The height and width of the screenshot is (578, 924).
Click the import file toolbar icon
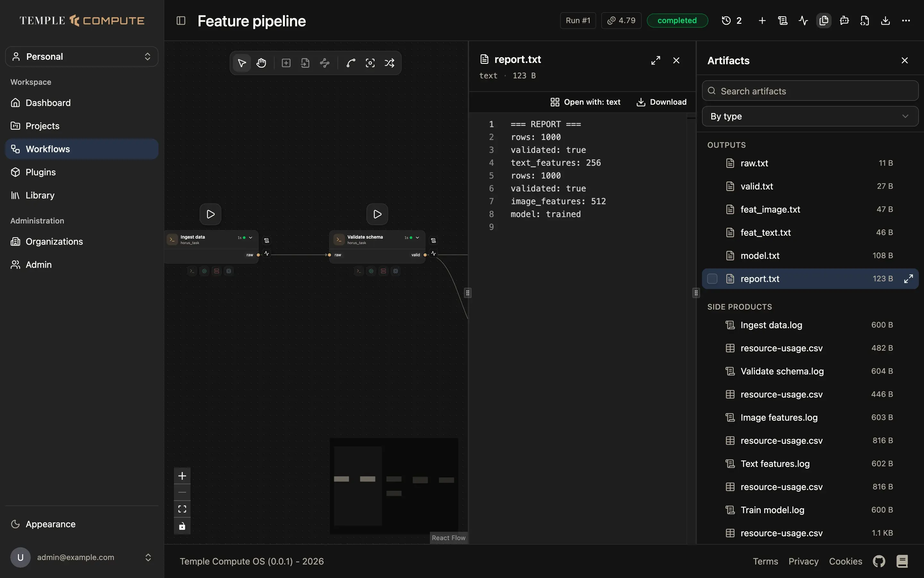click(x=305, y=63)
